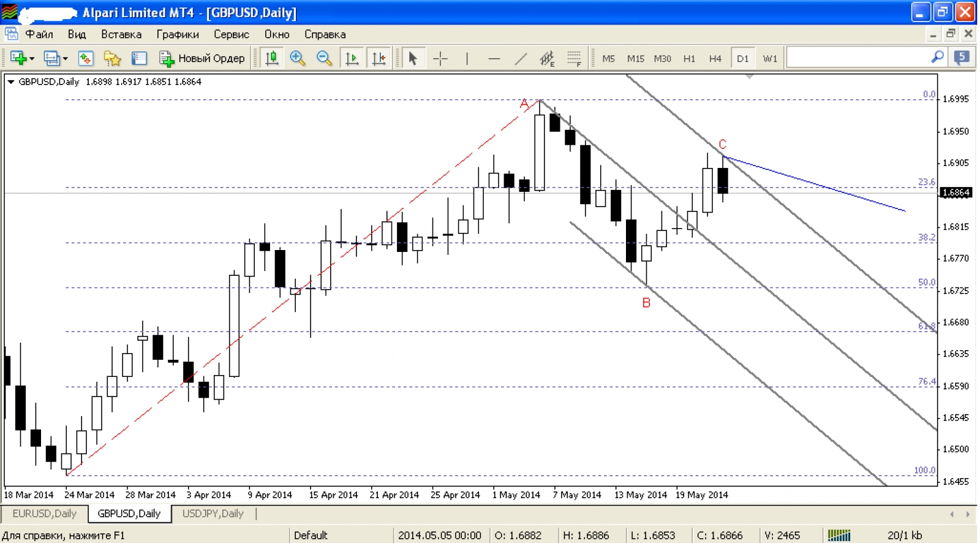The height and width of the screenshot is (543, 980).
Task: Toggle candlestick chart mode
Action: click(271, 58)
